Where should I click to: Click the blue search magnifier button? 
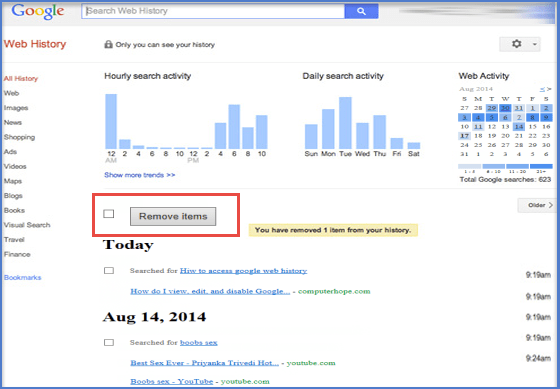coord(361,11)
